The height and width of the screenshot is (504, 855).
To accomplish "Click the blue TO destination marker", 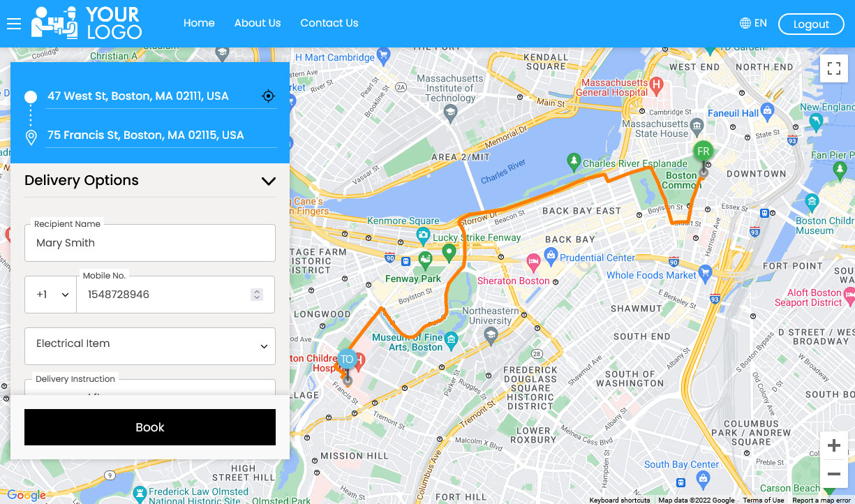I will pos(347,360).
